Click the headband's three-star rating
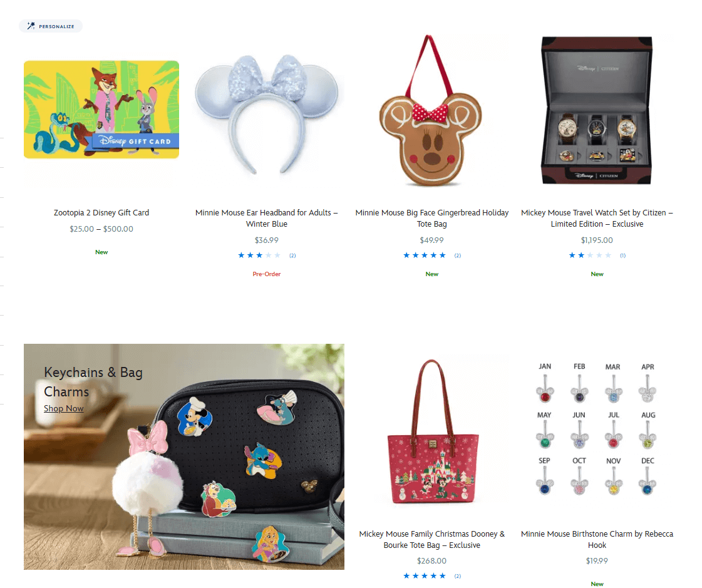Image resolution: width=702 pixels, height=588 pixels. (x=259, y=255)
